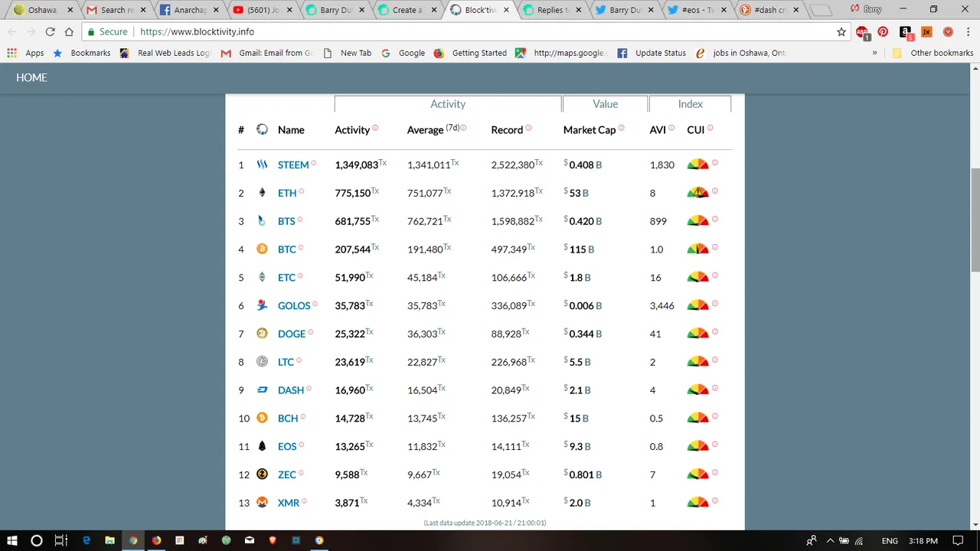Click the DASH logo icon
980x551 pixels.
(262, 390)
